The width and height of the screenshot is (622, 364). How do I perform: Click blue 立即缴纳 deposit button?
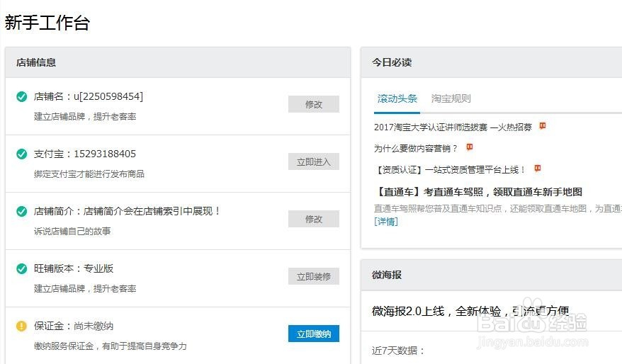pyautogui.click(x=314, y=334)
